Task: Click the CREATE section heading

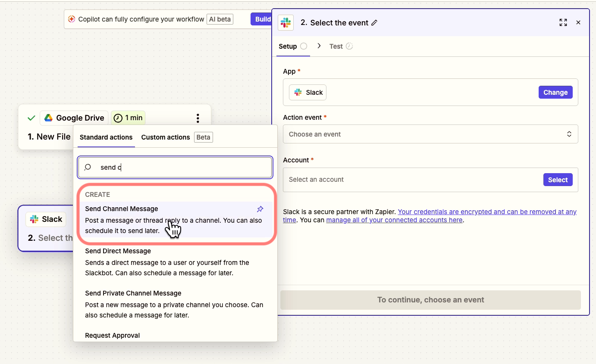Action: pos(97,194)
